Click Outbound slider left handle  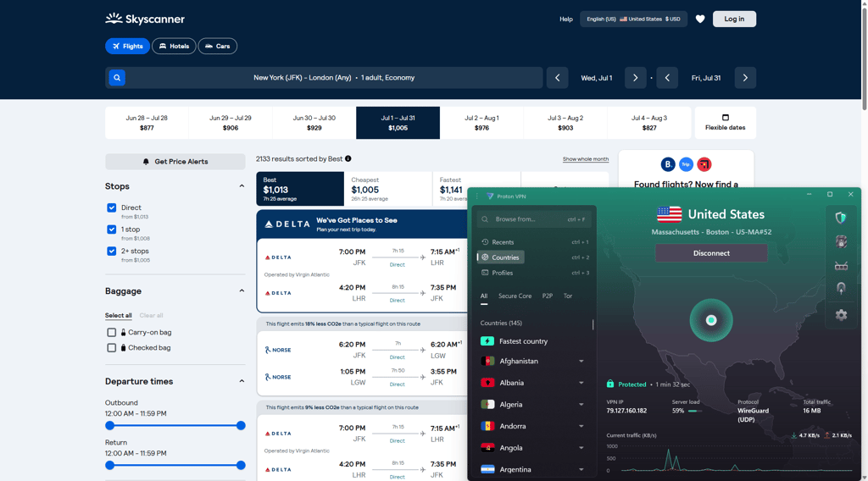tap(109, 426)
